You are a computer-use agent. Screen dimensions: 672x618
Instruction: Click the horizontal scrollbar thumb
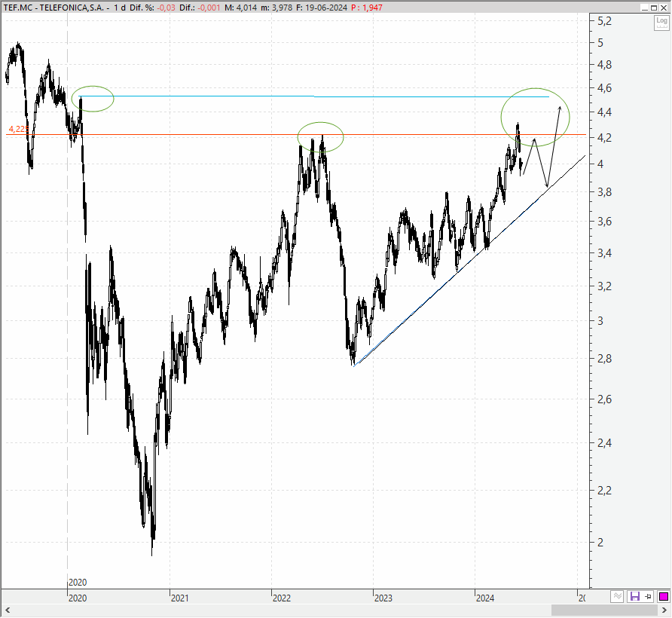(x=605, y=610)
